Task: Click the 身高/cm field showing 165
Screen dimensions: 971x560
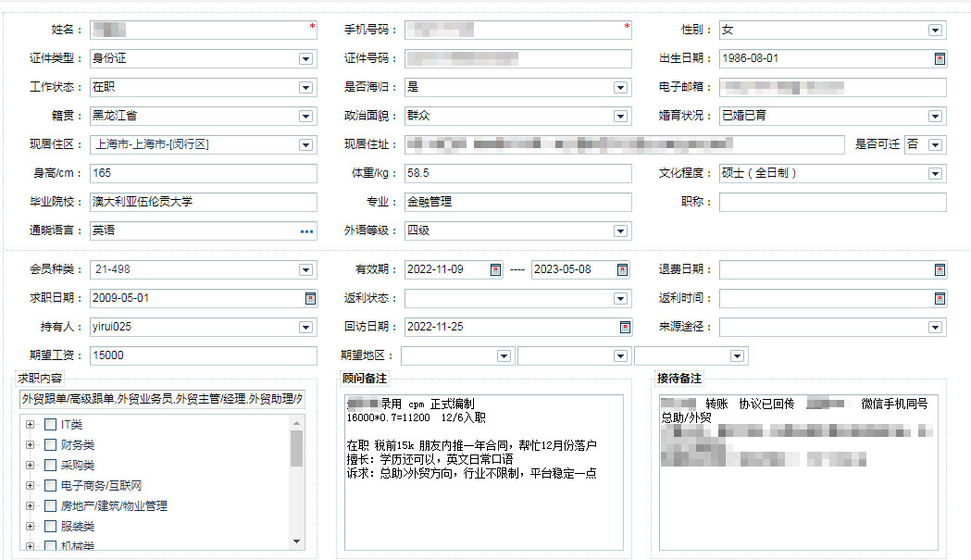Action: [204, 173]
